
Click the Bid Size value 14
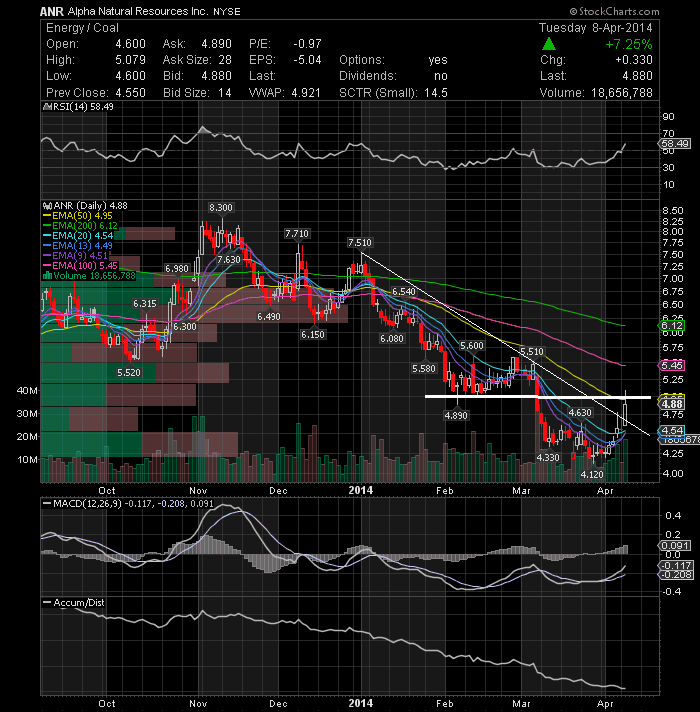[x=224, y=93]
